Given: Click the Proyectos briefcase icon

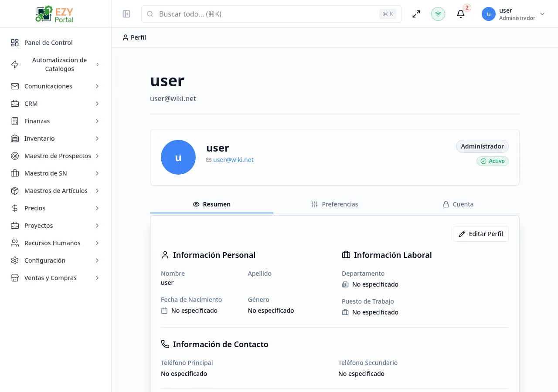Looking at the screenshot, I should pos(15,226).
